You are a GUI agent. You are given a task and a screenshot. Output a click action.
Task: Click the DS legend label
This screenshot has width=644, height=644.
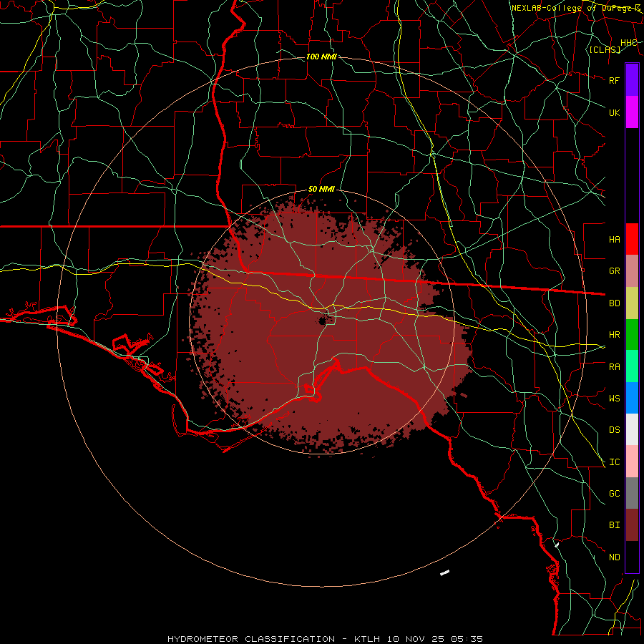[614, 430]
